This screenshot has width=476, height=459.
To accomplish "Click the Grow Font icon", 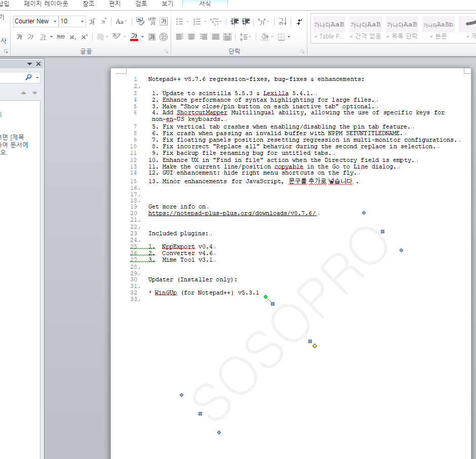I will 92,21.
